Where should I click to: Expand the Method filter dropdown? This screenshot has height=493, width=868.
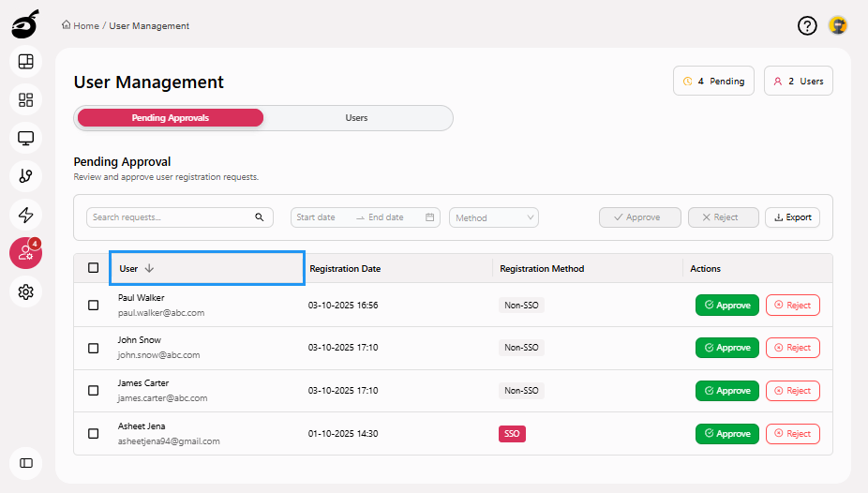click(x=494, y=217)
